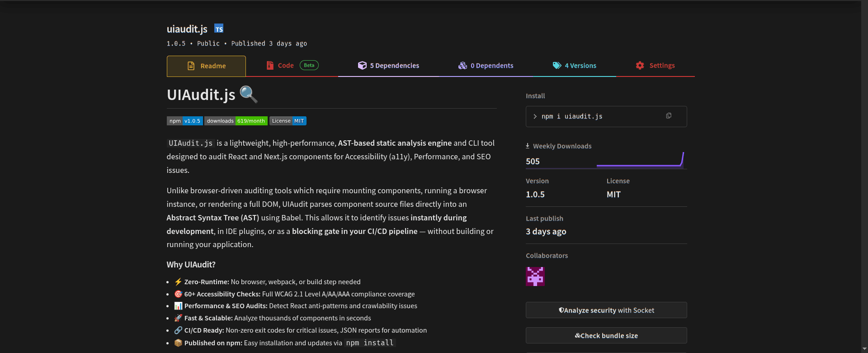The width and height of the screenshot is (868, 353).
Task: Click the CI/CD Ready bullet
Action: [301, 330]
